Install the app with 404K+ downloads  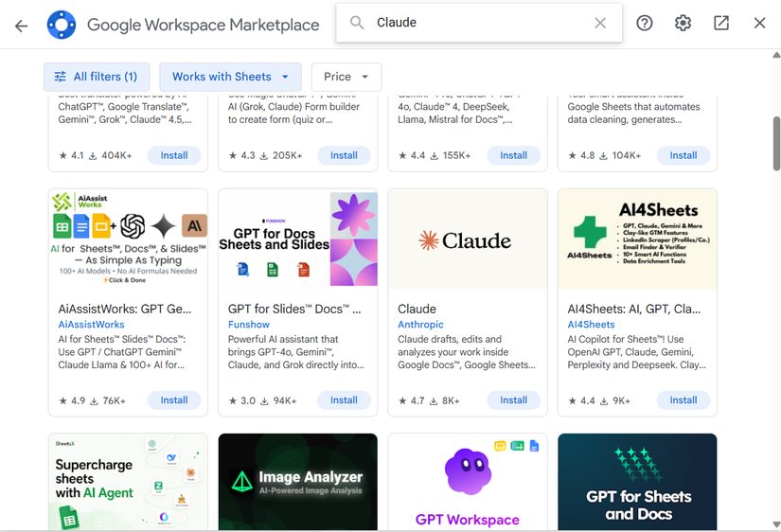[174, 155]
